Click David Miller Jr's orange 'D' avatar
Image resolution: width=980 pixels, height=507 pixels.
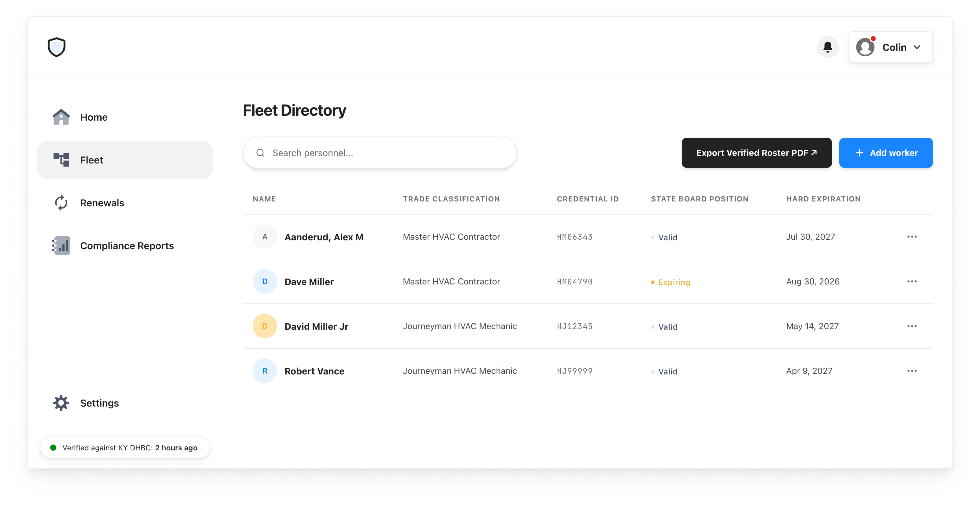(265, 326)
